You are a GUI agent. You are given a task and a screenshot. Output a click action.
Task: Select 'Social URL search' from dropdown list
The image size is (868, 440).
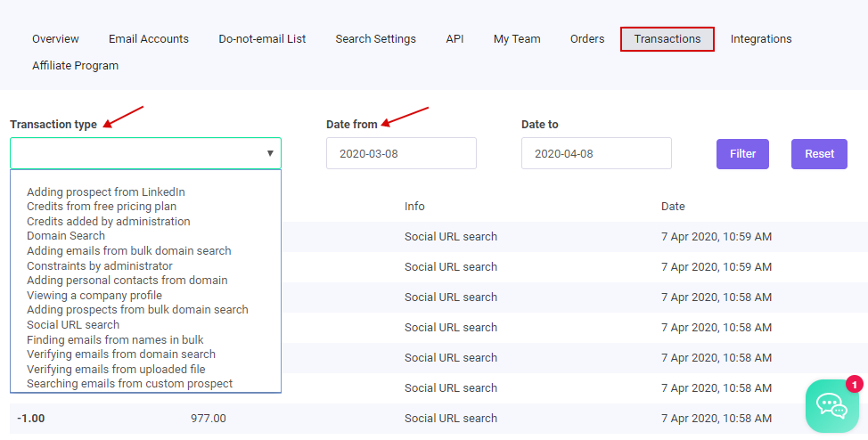pyautogui.click(x=73, y=325)
